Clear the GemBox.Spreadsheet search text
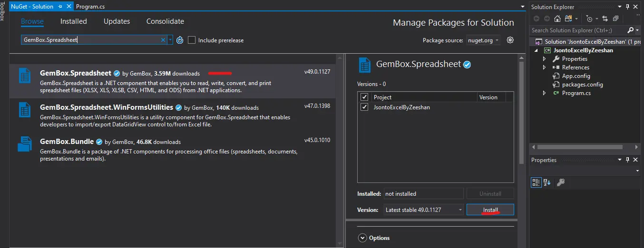 [163, 40]
